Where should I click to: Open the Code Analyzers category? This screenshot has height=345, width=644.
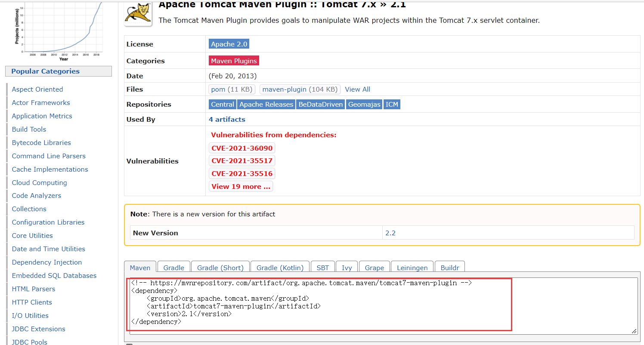coord(37,196)
